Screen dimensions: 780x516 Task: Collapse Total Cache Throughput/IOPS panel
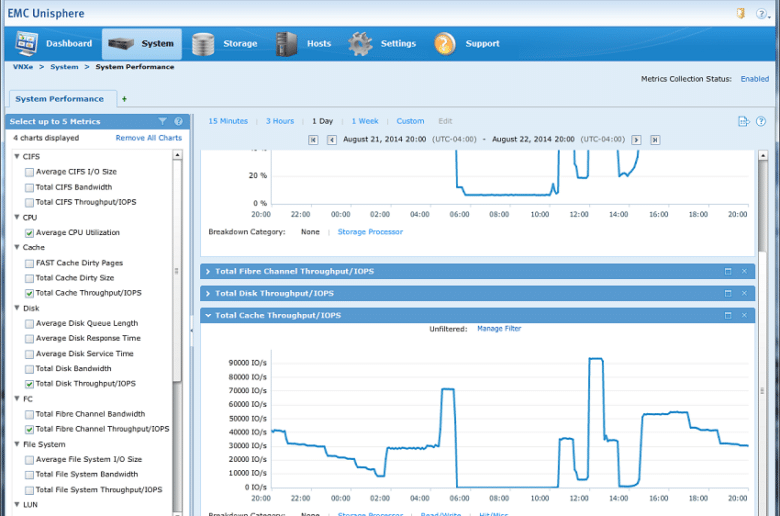point(208,315)
